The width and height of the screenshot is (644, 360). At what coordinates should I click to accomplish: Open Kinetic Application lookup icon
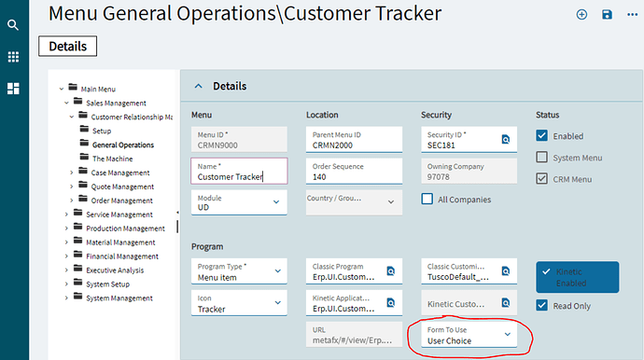click(390, 302)
